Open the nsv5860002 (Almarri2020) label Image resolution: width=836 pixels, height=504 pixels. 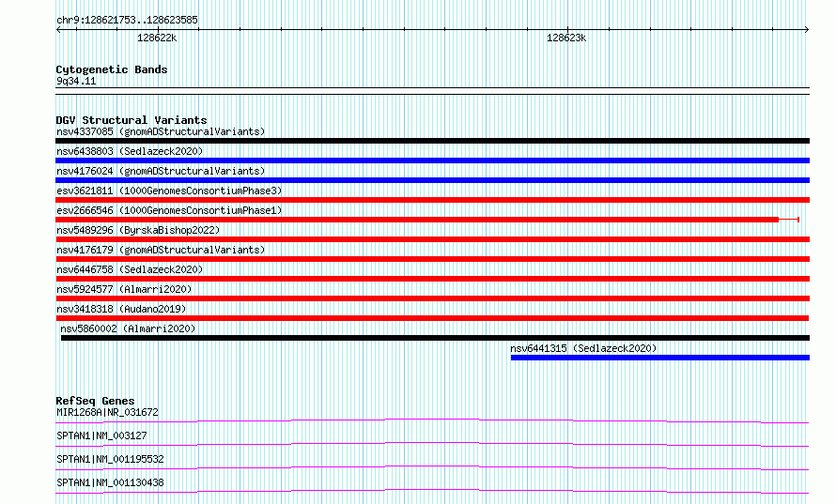[x=128, y=328]
